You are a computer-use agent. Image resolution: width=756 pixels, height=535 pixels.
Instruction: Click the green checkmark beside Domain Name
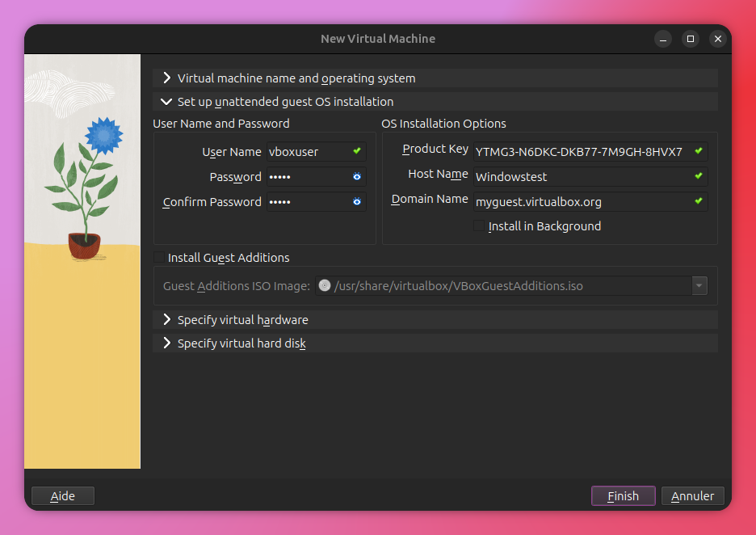click(x=699, y=201)
